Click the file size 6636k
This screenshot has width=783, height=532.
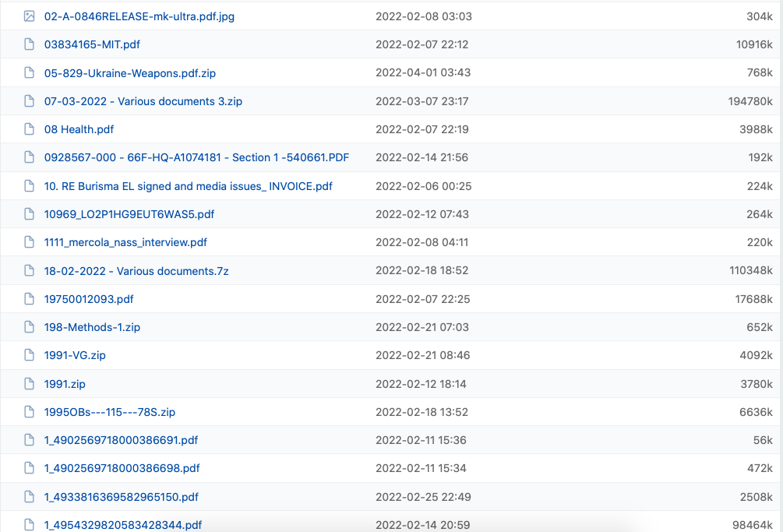[756, 412]
